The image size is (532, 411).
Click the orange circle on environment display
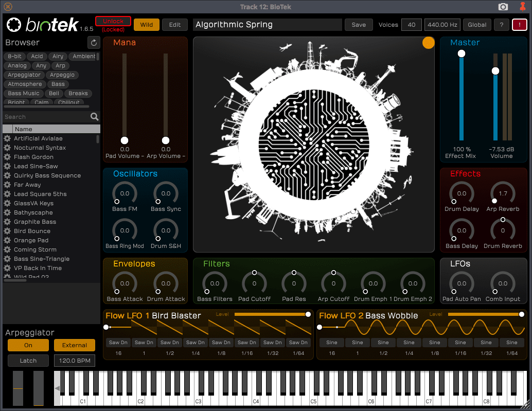point(429,43)
